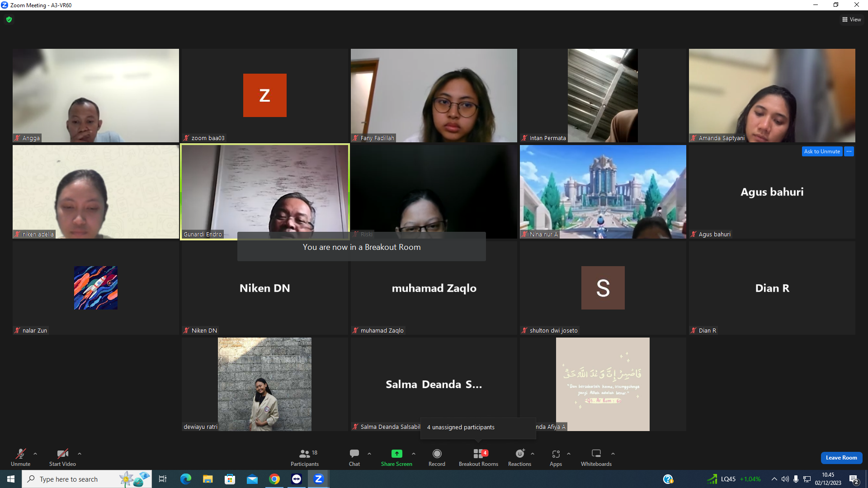Click the Niken DN name label
This screenshot has width=868, height=488.
[204, 331]
